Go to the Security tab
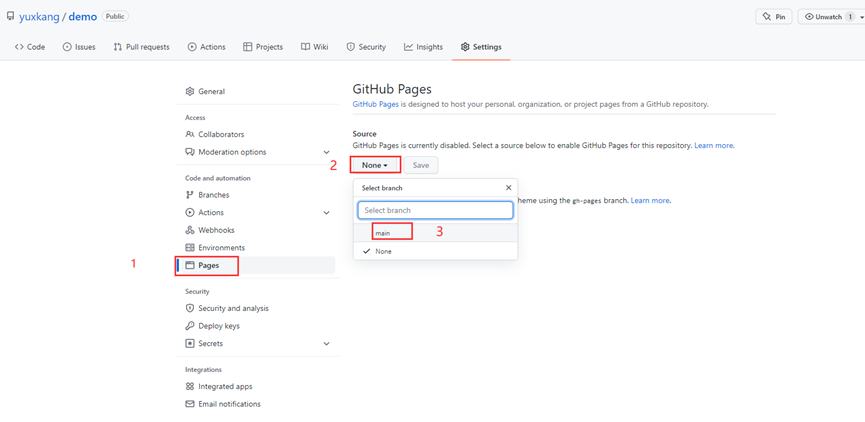 [366, 47]
